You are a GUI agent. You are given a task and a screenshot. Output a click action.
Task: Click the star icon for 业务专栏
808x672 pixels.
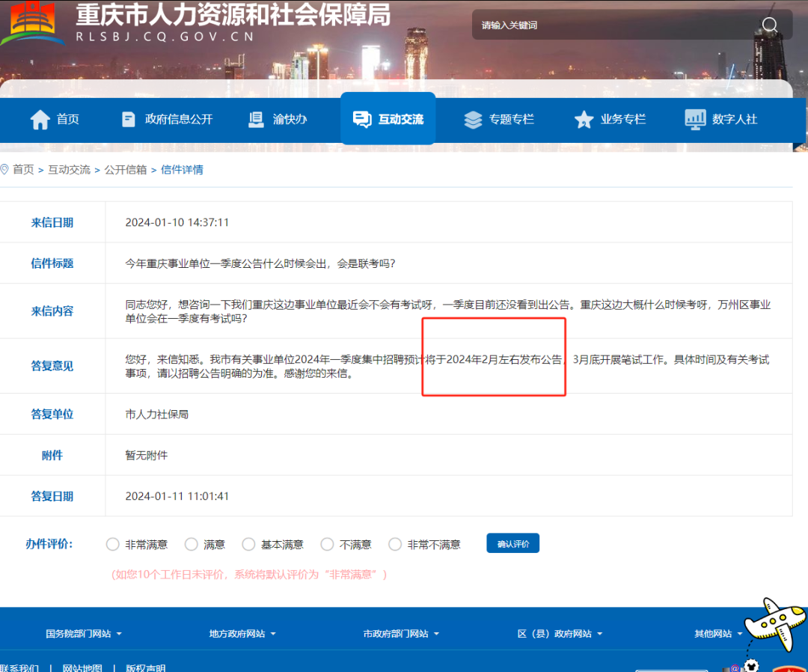pyautogui.click(x=584, y=120)
